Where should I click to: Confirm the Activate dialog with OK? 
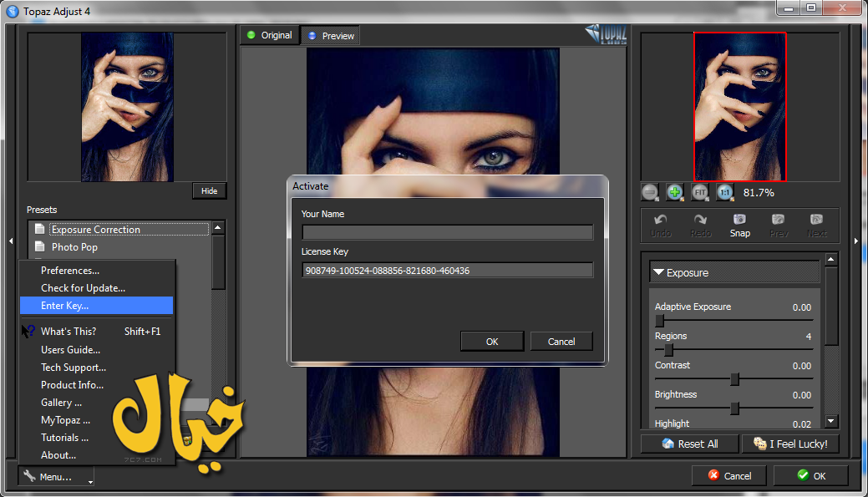[x=492, y=342]
